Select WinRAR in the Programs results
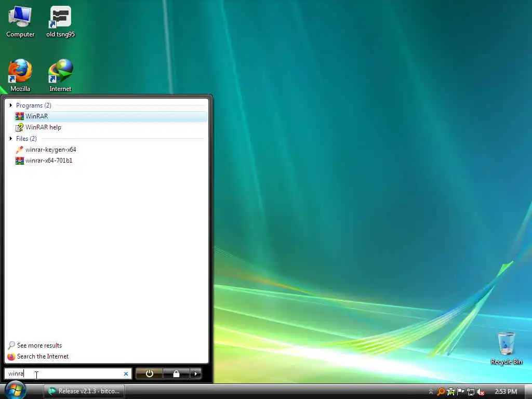 coord(111,116)
